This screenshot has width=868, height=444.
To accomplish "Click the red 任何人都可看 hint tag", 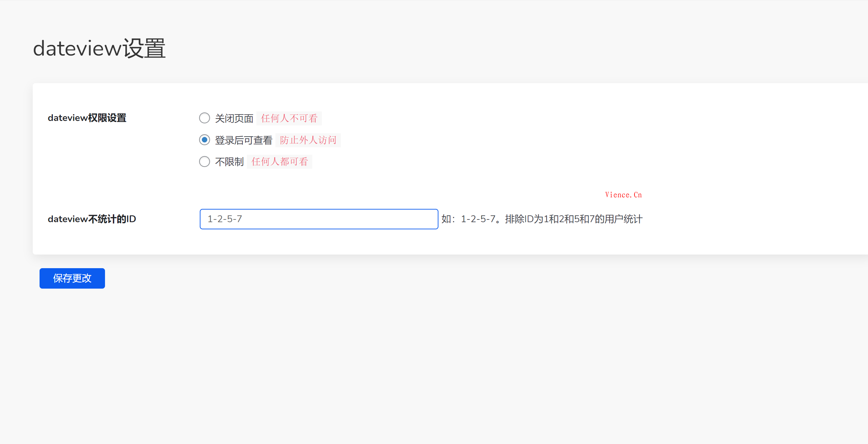I will tap(280, 162).
